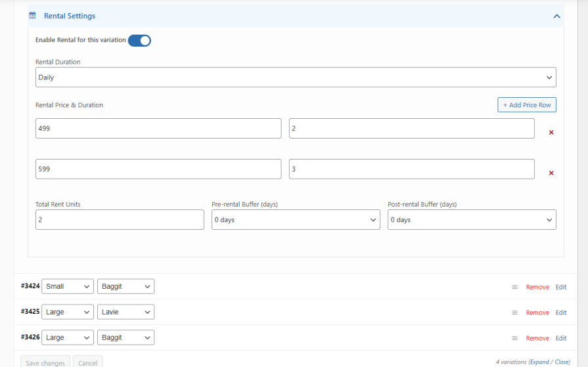Click the Close variations link
The height and width of the screenshot is (367, 588).
[562, 362]
